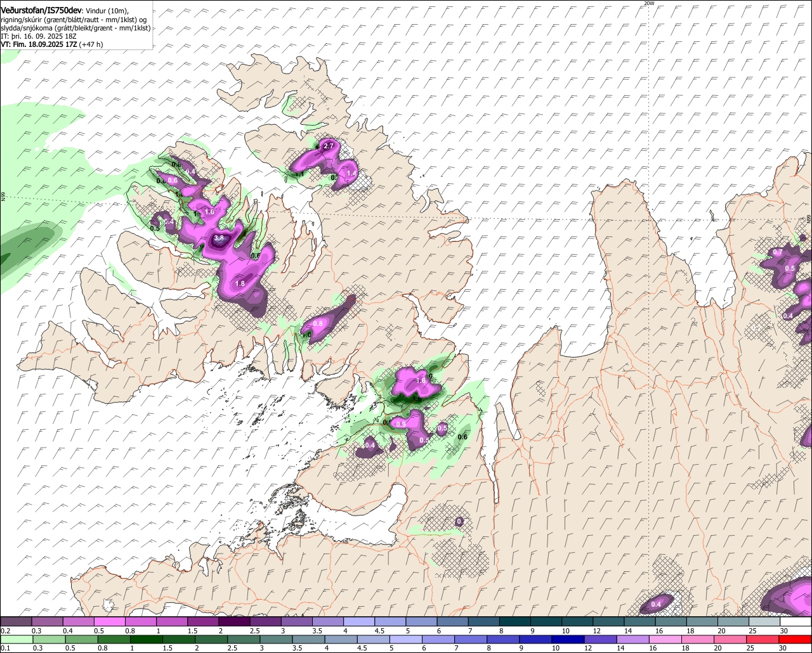Select the darkest purple 2–2.5 swatch, upper legend row

(x=234, y=621)
